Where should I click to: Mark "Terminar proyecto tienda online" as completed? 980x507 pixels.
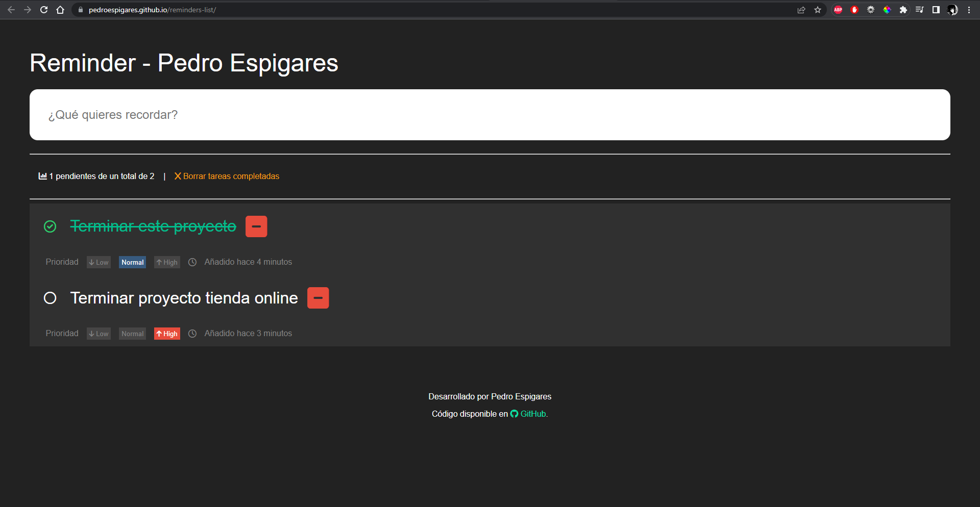pyautogui.click(x=50, y=298)
